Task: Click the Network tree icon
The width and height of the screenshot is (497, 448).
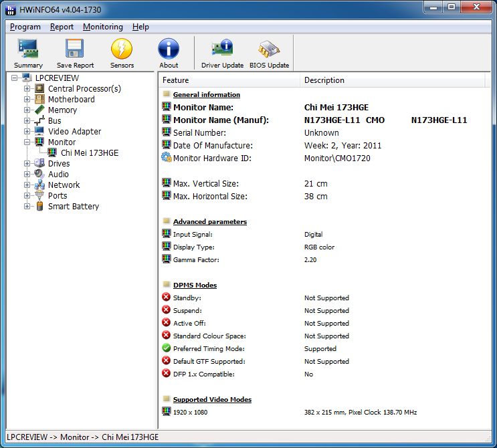Action: (x=39, y=185)
